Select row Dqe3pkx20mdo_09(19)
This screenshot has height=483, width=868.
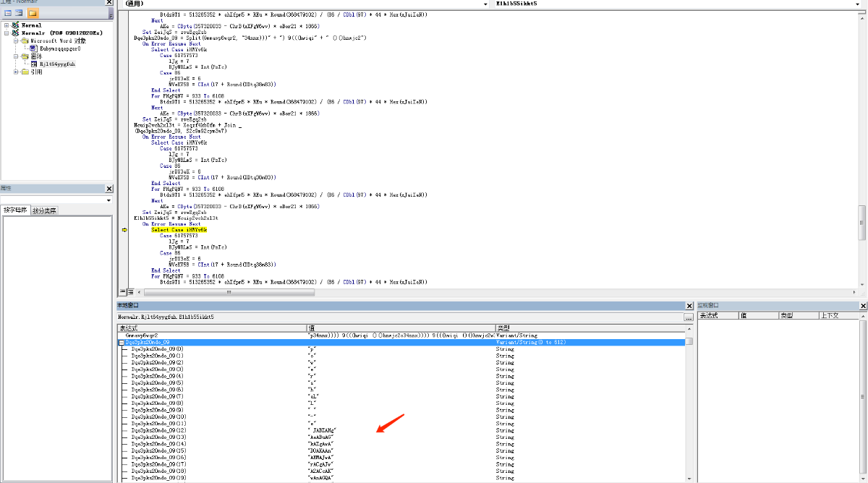pos(401,478)
